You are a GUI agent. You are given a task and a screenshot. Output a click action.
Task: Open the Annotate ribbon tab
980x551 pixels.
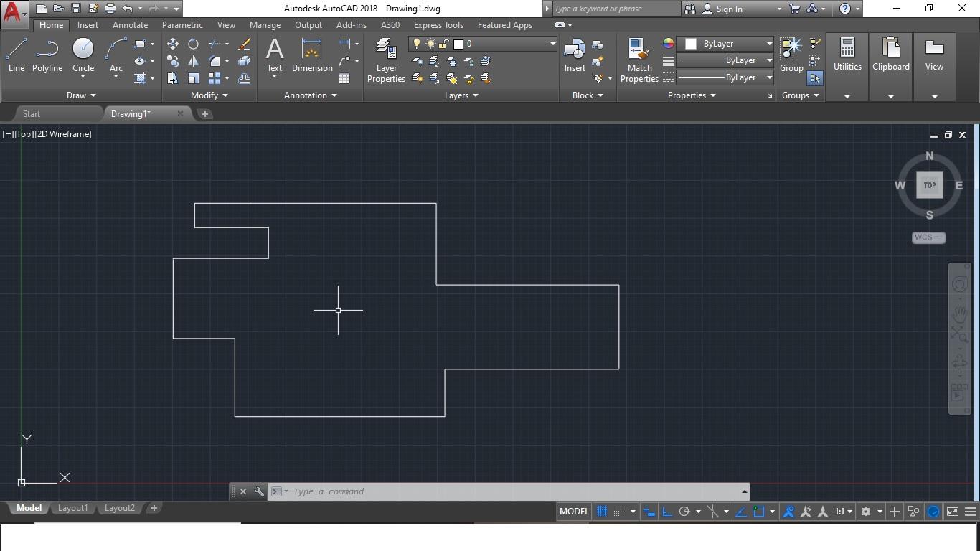[x=130, y=25]
